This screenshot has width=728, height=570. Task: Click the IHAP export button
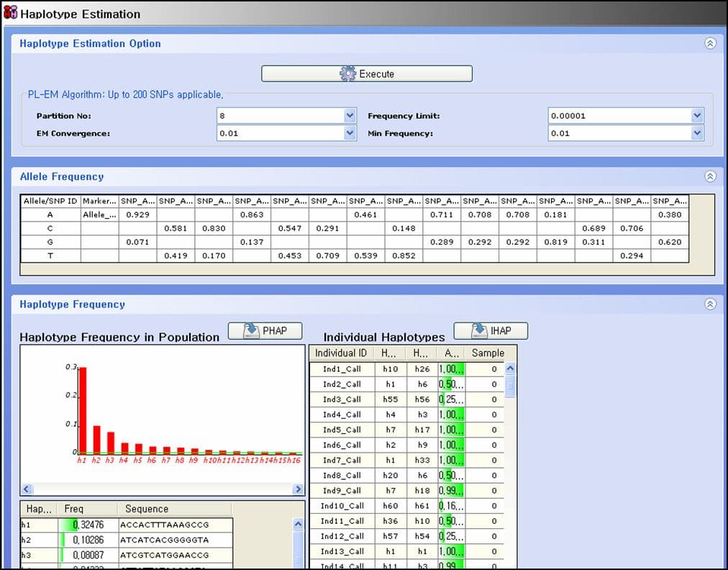[491, 331]
